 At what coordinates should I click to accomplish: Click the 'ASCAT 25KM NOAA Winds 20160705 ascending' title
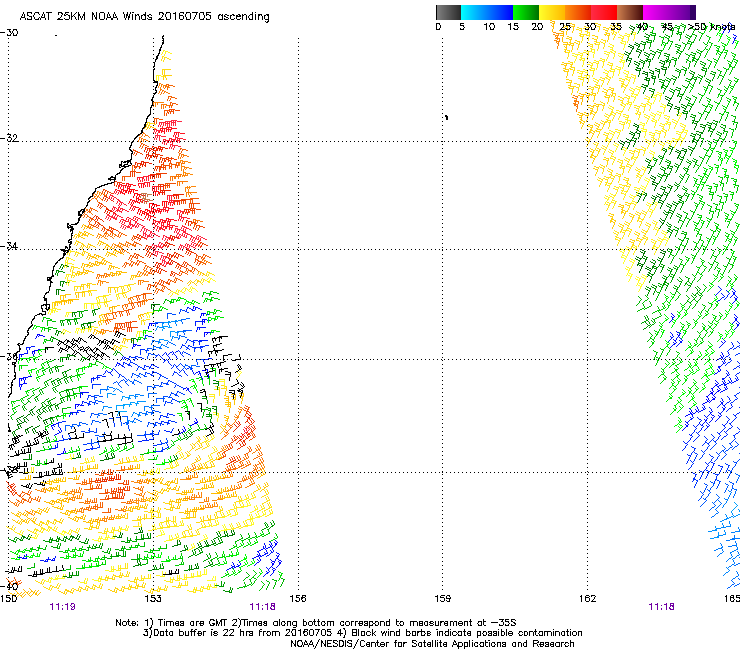click(144, 17)
